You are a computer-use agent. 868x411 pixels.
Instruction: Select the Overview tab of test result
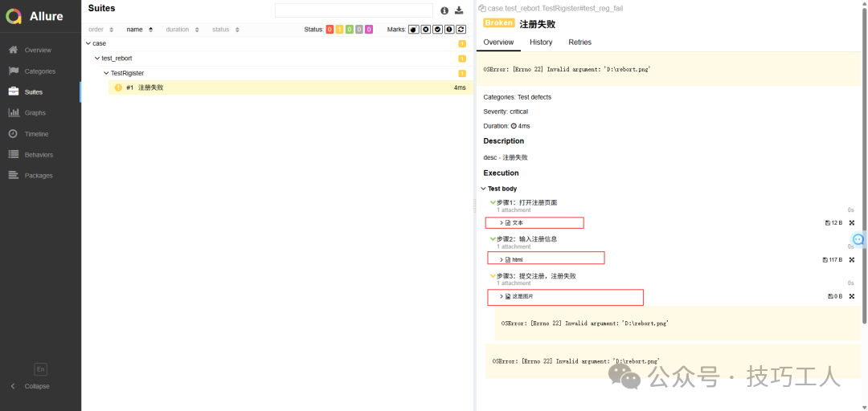tap(498, 42)
